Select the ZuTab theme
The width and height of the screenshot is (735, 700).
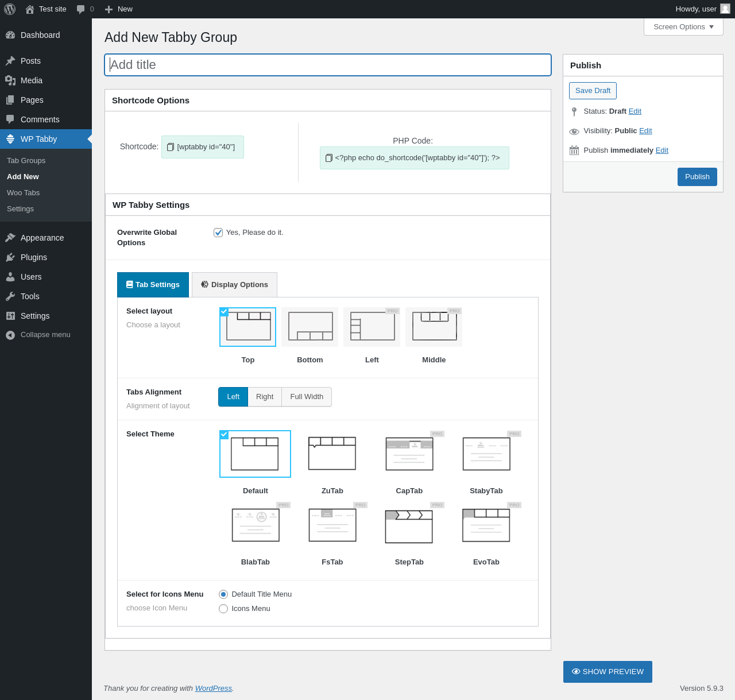(x=332, y=454)
